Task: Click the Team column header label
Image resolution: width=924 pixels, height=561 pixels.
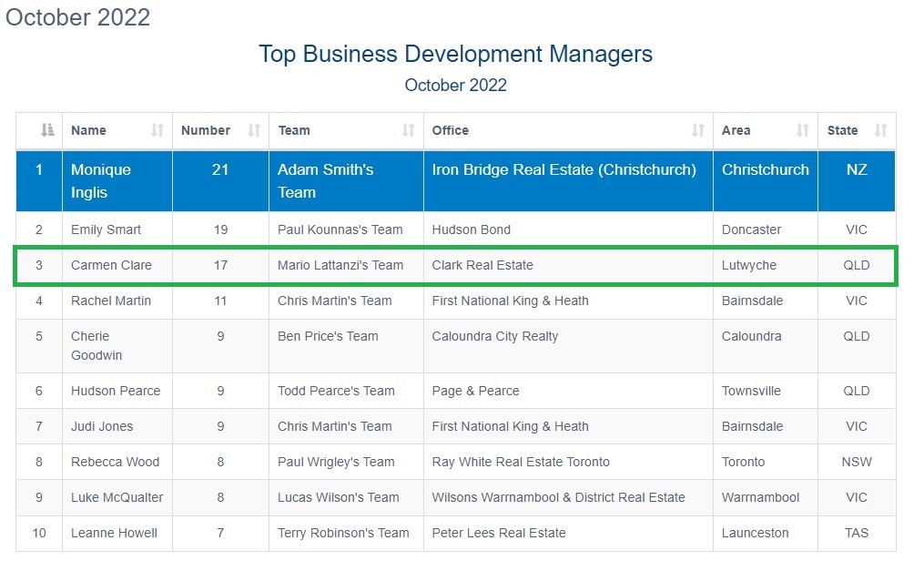Action: click(x=294, y=130)
